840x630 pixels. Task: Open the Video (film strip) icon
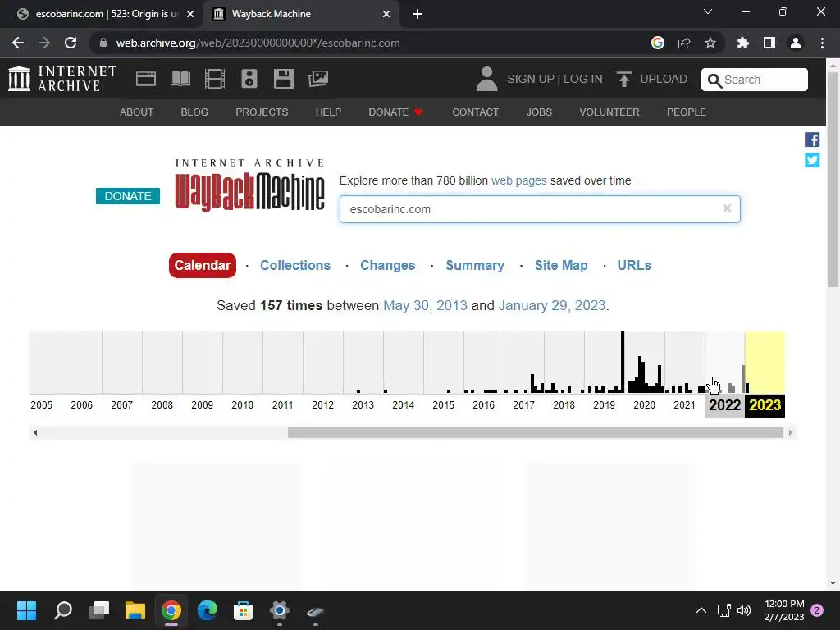click(x=214, y=79)
